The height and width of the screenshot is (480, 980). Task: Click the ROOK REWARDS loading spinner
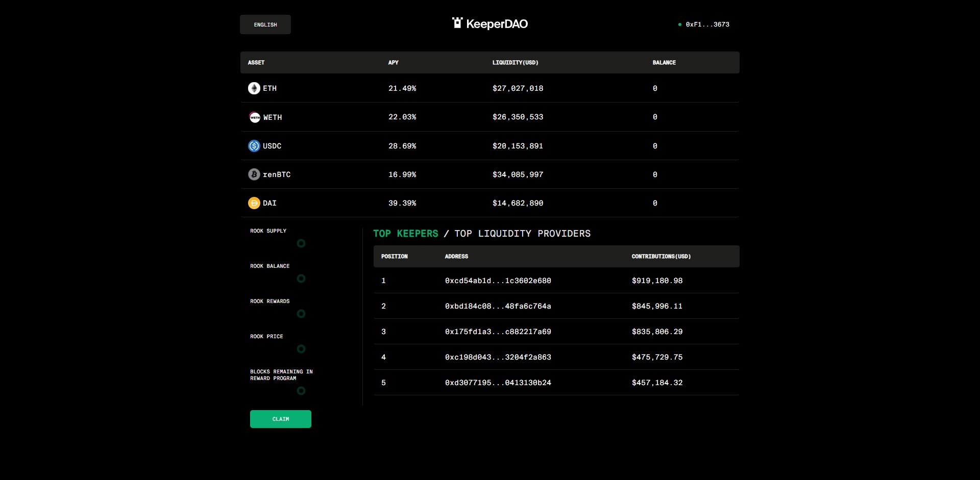(301, 314)
